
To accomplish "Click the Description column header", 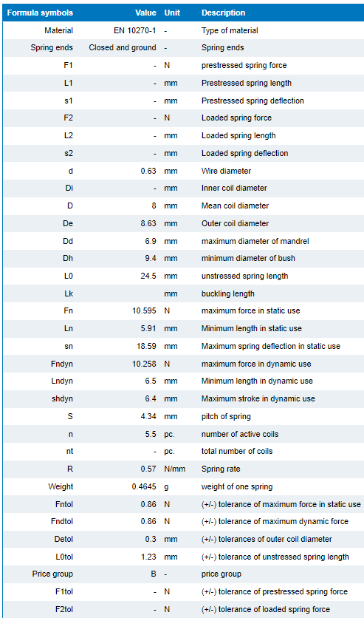I will 223,13.
